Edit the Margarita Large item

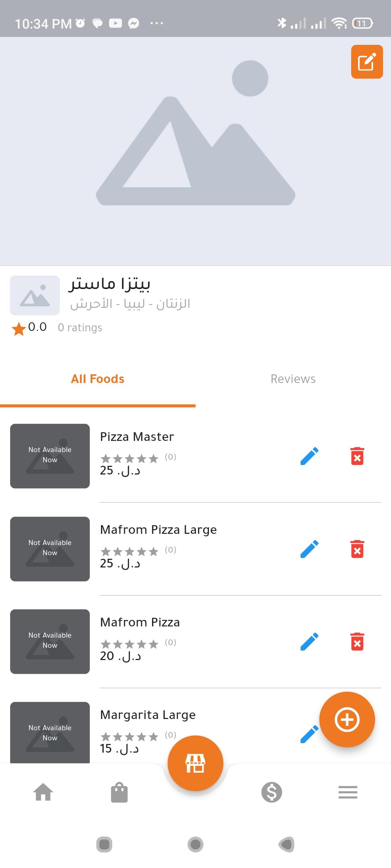[x=308, y=735]
